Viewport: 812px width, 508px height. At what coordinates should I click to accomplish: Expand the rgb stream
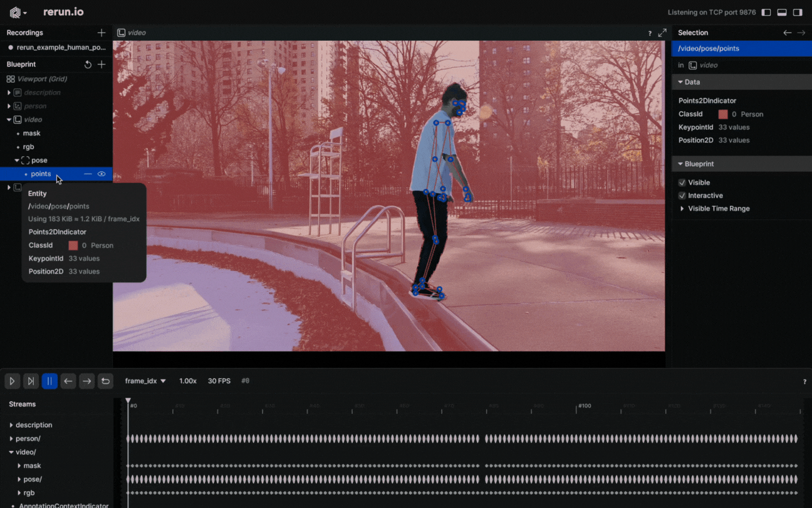19,493
